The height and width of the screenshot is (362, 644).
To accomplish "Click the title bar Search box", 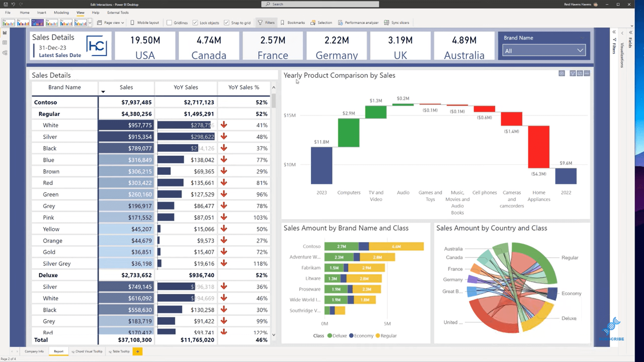I will point(320,4).
